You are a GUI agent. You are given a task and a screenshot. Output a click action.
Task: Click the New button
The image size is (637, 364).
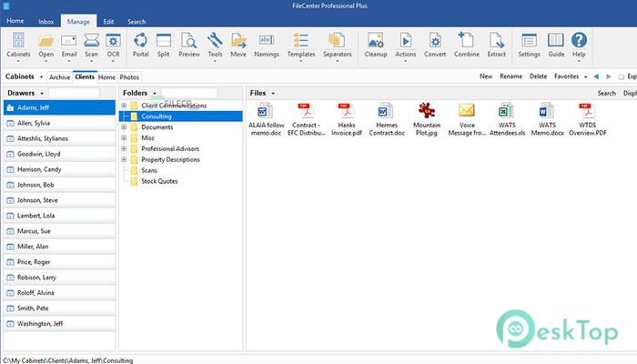(x=486, y=76)
